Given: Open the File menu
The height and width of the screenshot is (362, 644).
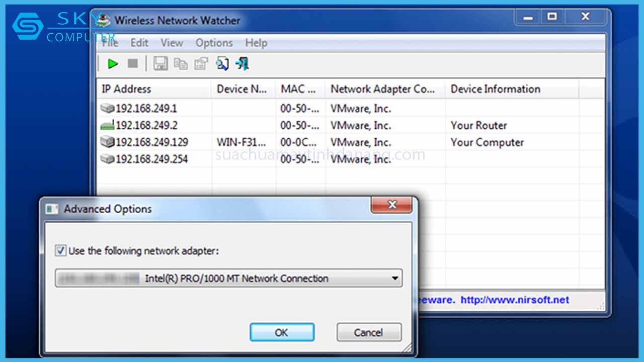Looking at the screenshot, I should pos(110,43).
